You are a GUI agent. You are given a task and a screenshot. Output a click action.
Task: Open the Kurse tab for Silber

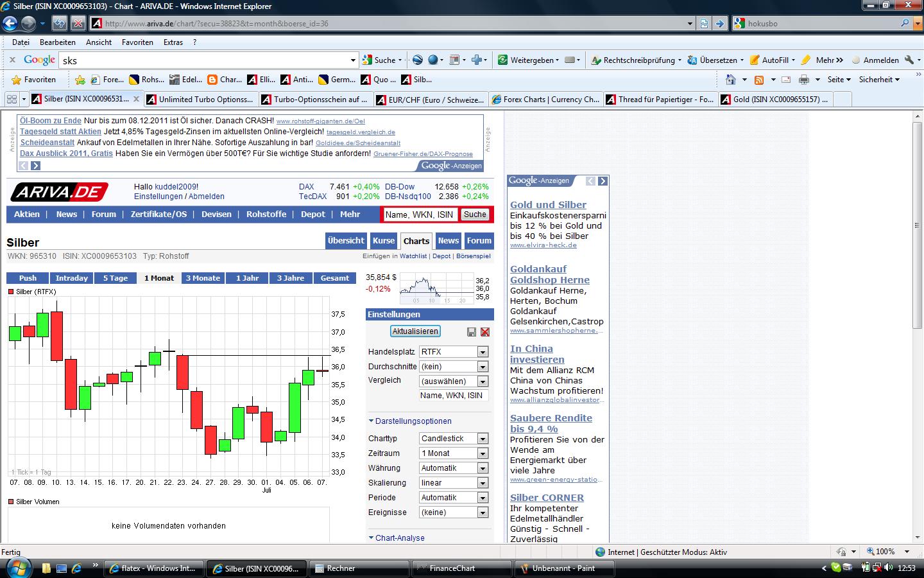(384, 241)
